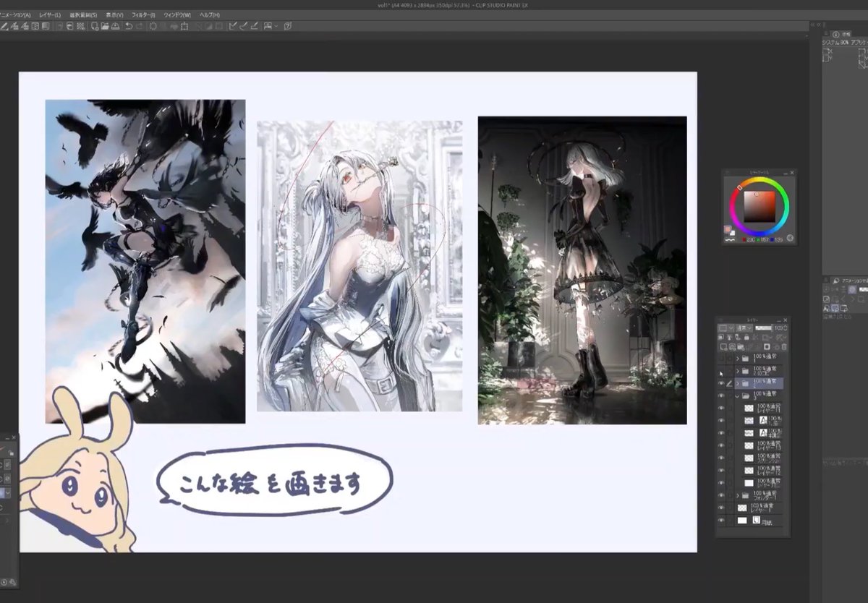
Task: Open the ヘルプ(H) menu
Action: 209,14
